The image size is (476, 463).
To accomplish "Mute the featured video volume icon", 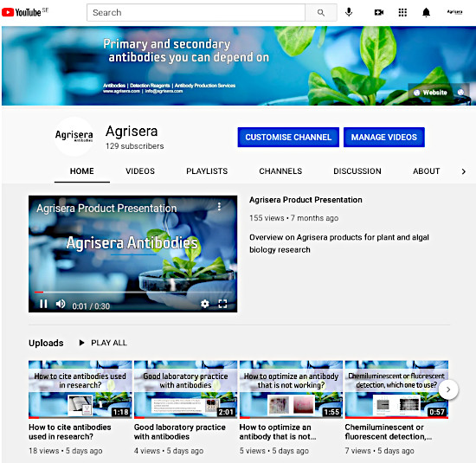I will 61,304.
